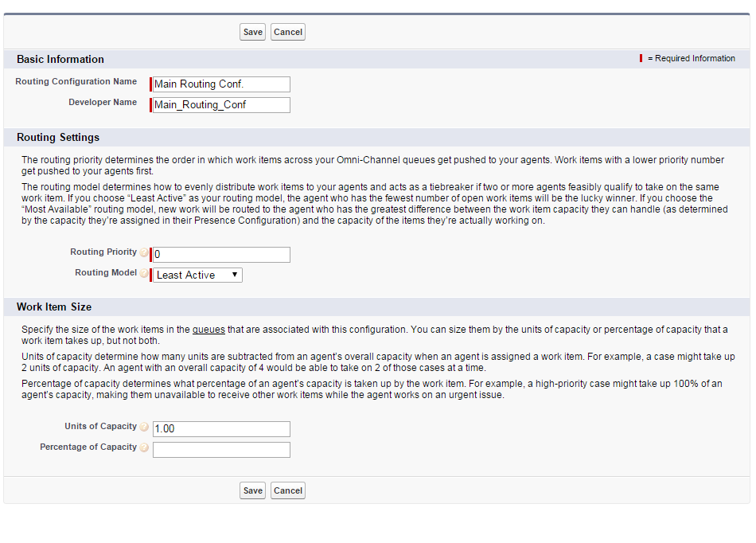Open the Routing Model dropdown

pos(197,275)
